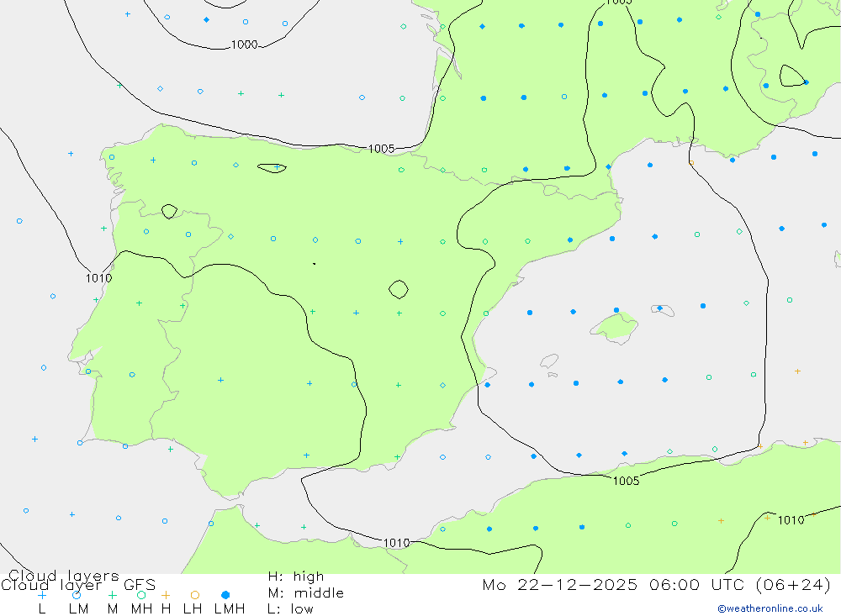Click the 1000 isobar label over Bay of Biscay
841x616 pixels.
(245, 45)
